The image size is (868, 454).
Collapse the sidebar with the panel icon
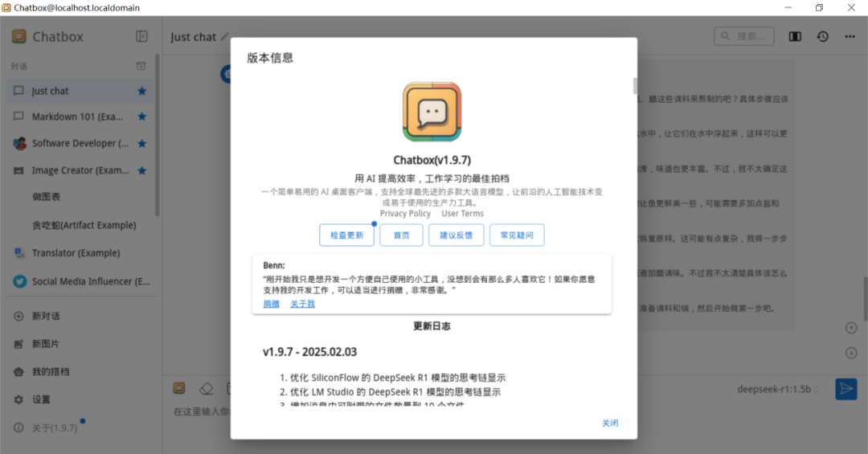coord(142,36)
